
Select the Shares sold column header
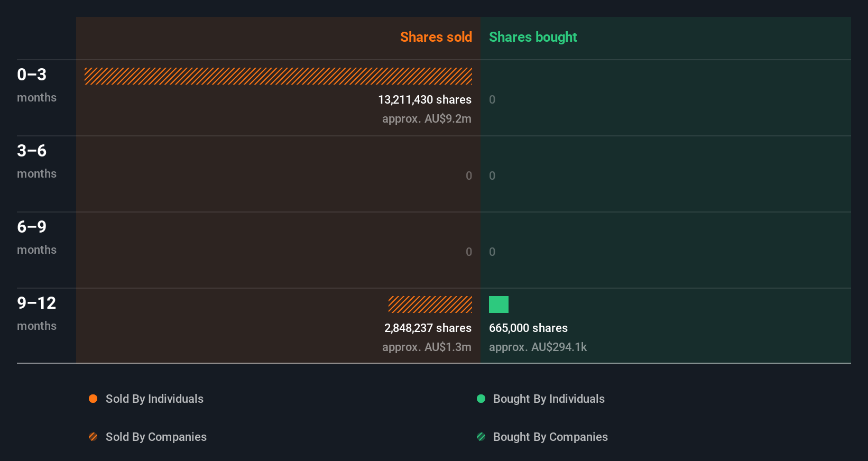(x=436, y=37)
